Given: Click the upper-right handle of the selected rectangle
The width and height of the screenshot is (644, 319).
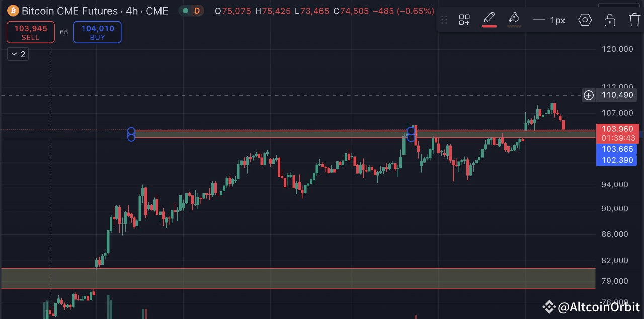Looking at the screenshot, I should click(x=411, y=131).
